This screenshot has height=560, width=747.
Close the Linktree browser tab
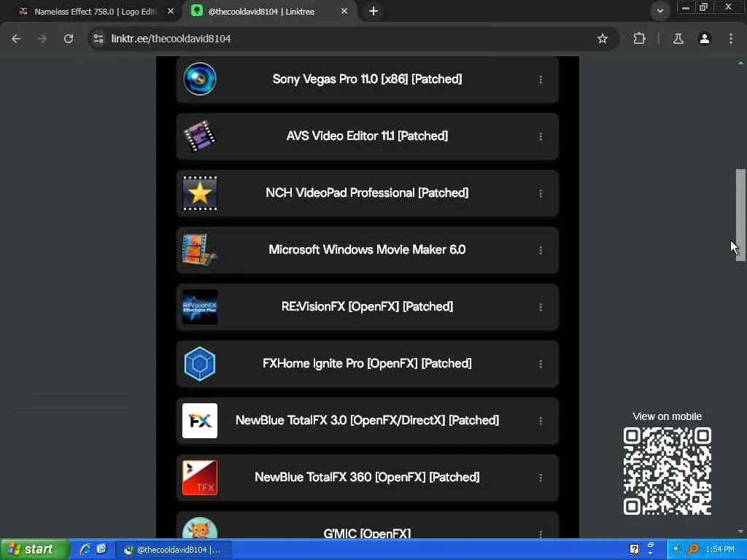tap(344, 11)
